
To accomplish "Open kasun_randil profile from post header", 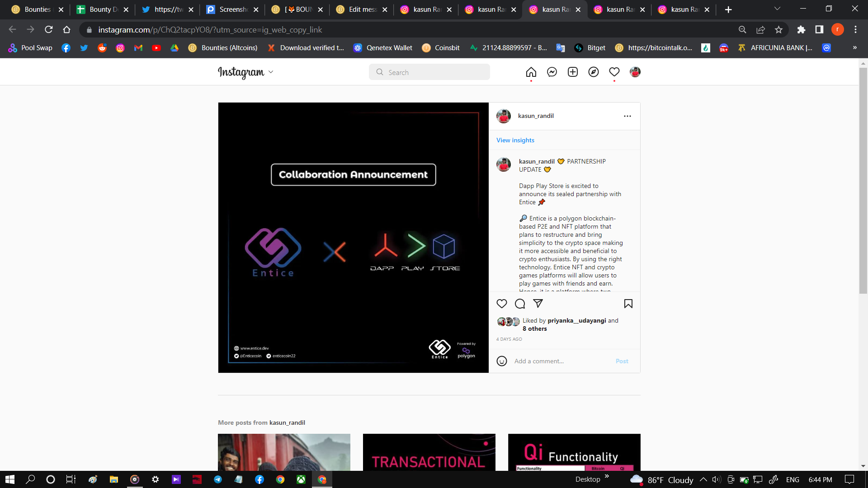I will pyautogui.click(x=536, y=116).
